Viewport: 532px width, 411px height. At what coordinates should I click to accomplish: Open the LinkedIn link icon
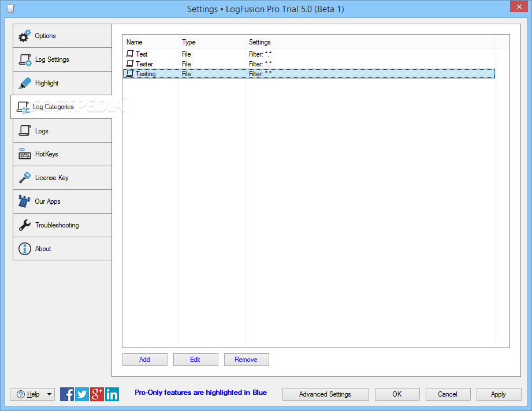tap(112, 394)
